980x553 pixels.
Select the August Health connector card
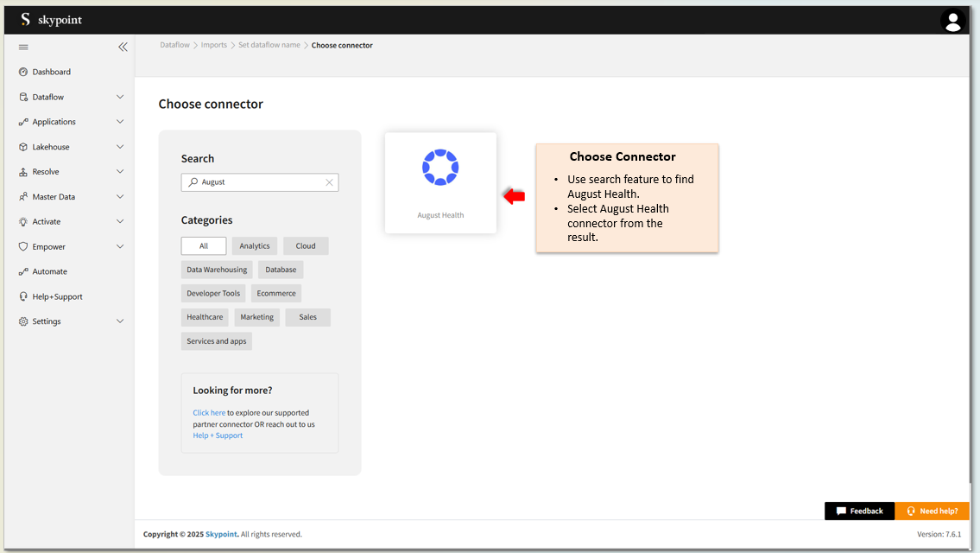[x=440, y=182]
